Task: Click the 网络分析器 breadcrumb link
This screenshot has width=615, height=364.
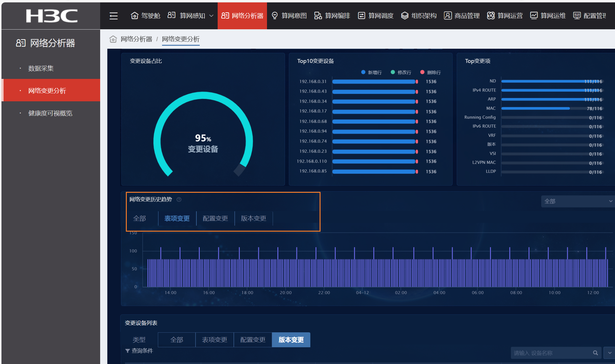Action: coord(136,39)
